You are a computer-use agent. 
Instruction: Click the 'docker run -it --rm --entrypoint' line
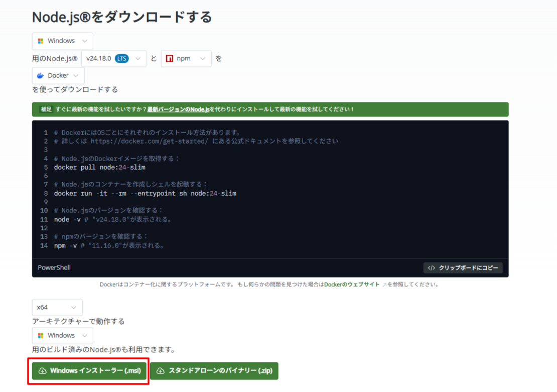coord(145,194)
